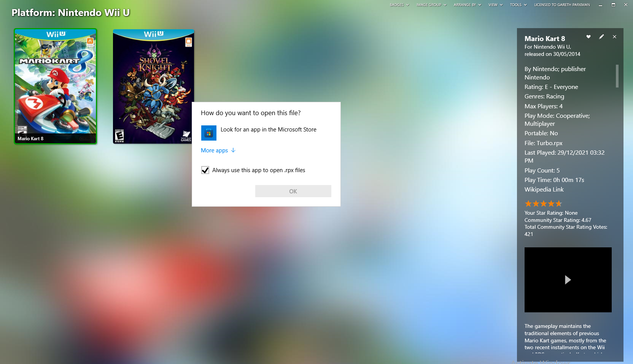Uncheck Always use this app for .rpx files
This screenshot has height=364, width=633.
(x=205, y=170)
